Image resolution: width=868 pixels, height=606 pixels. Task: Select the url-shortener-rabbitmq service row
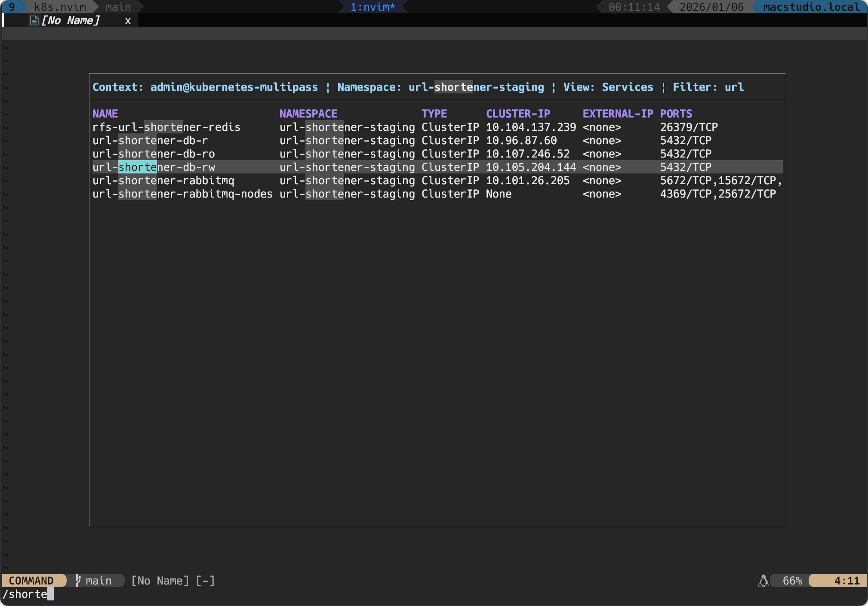(x=163, y=180)
